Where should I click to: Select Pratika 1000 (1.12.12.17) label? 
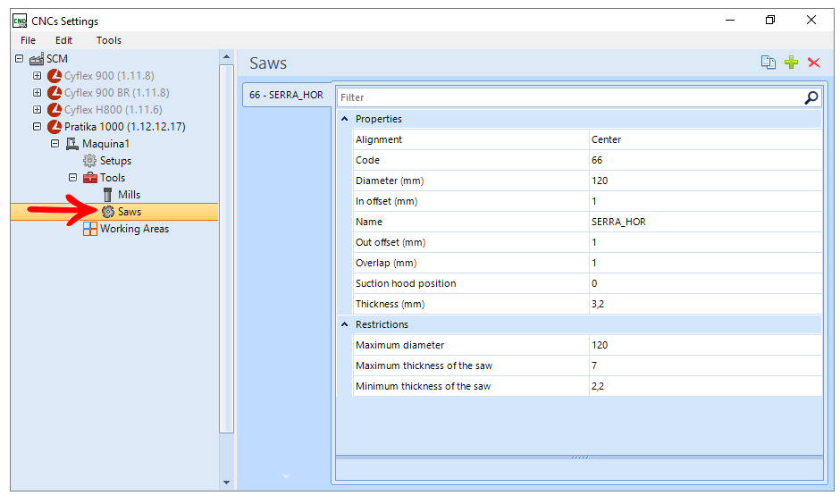pyautogui.click(x=125, y=127)
